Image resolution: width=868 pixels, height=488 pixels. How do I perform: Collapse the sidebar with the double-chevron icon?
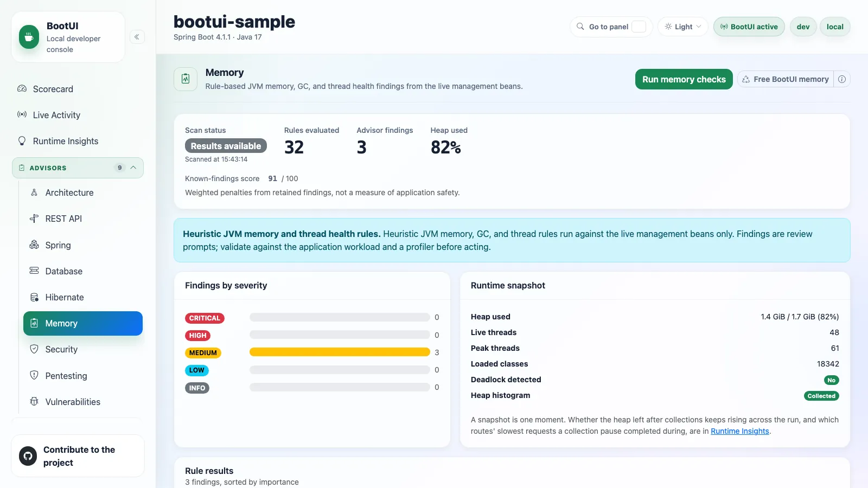pos(137,37)
